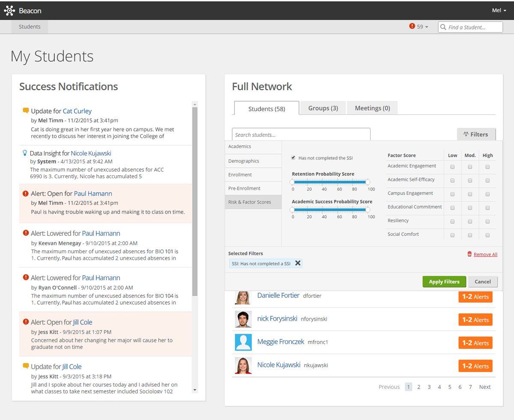Screen dimensions: 514x420
Task: Uncheck Has not completed the SSI
Action: tap(293, 157)
